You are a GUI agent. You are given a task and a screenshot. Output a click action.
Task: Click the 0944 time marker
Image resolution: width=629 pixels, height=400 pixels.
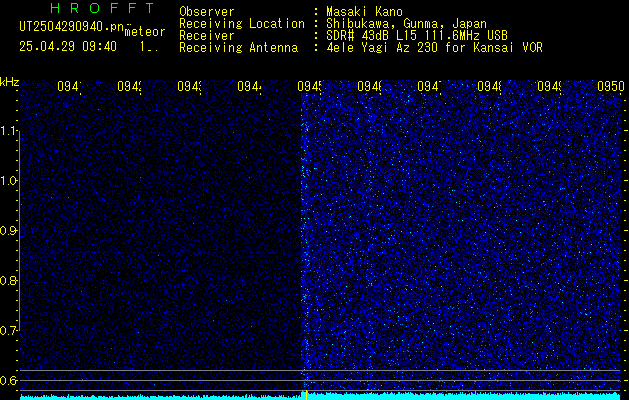coord(249,86)
